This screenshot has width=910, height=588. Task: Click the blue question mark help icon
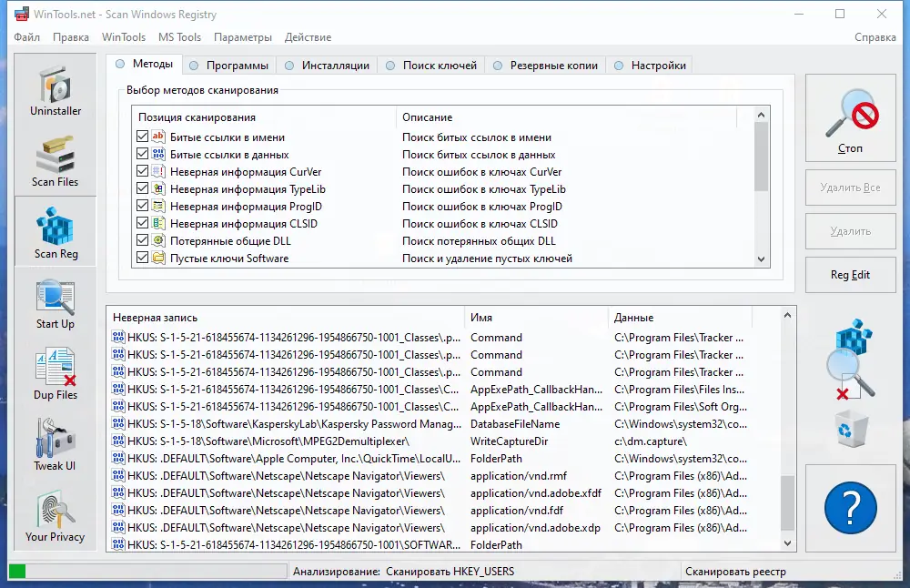[x=850, y=508]
